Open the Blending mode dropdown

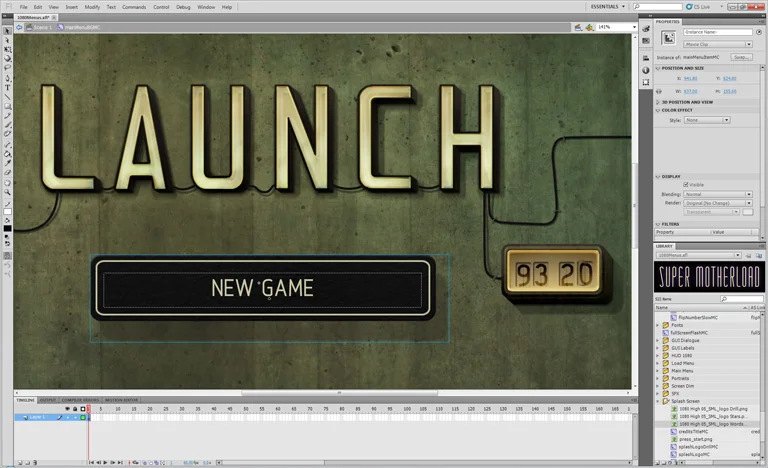click(x=718, y=194)
